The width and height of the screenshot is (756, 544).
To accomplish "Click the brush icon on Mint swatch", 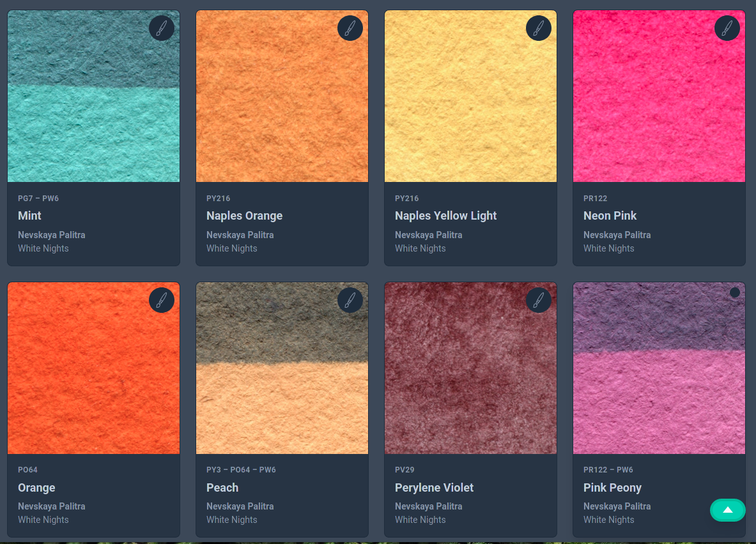I will click(x=162, y=28).
